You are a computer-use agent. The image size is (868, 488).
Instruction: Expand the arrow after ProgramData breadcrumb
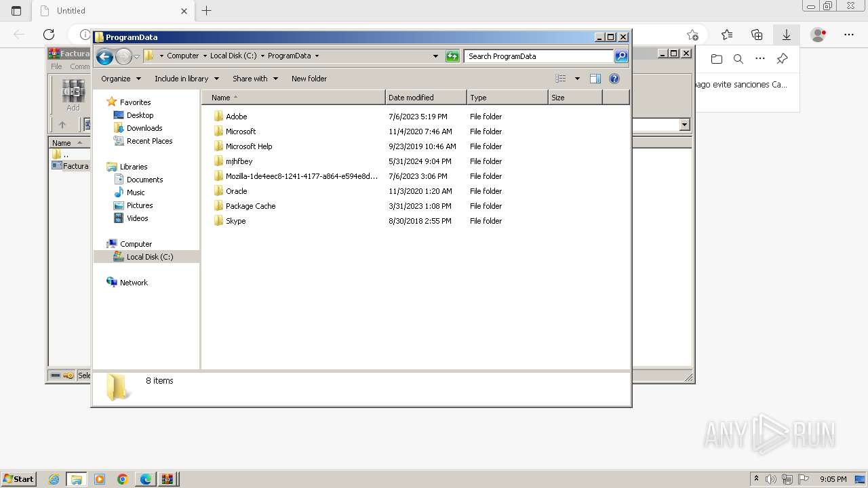click(317, 56)
